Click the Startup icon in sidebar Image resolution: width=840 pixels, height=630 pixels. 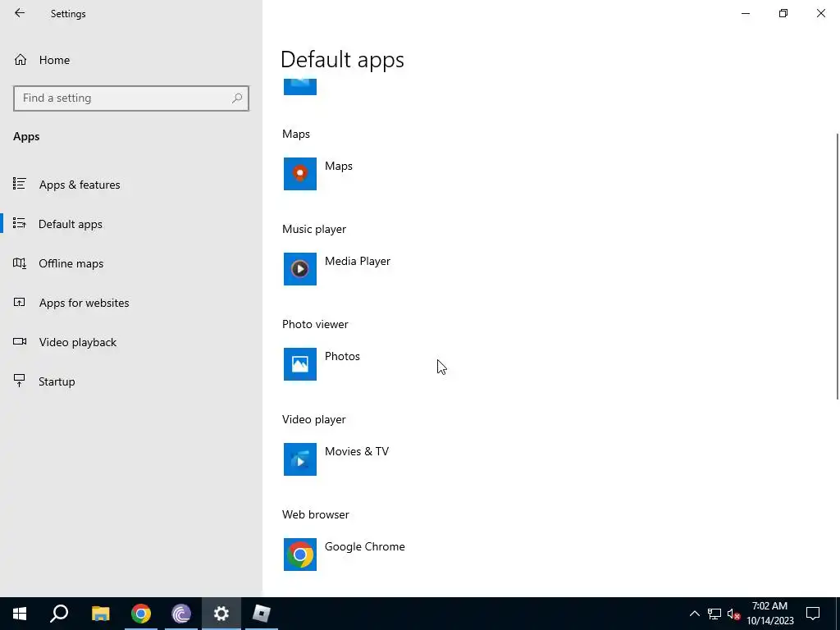(20, 381)
